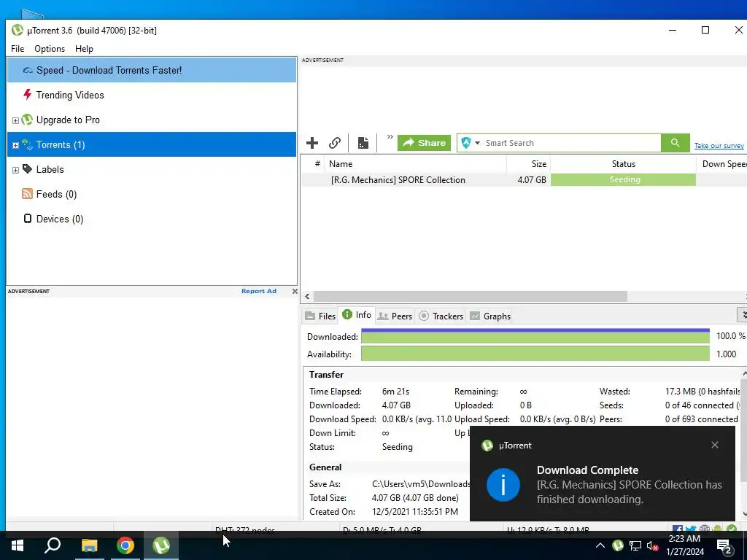
Task: Click the Create New Torrent file icon
Action: (363, 143)
